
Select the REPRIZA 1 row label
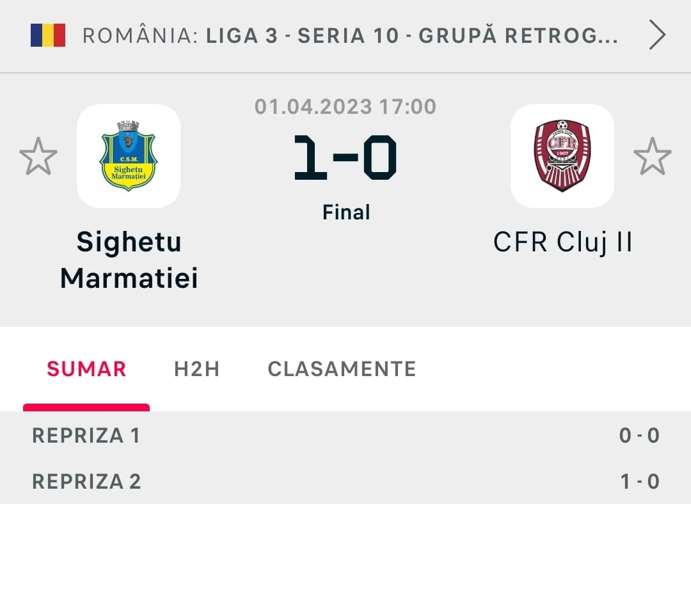[x=86, y=436]
